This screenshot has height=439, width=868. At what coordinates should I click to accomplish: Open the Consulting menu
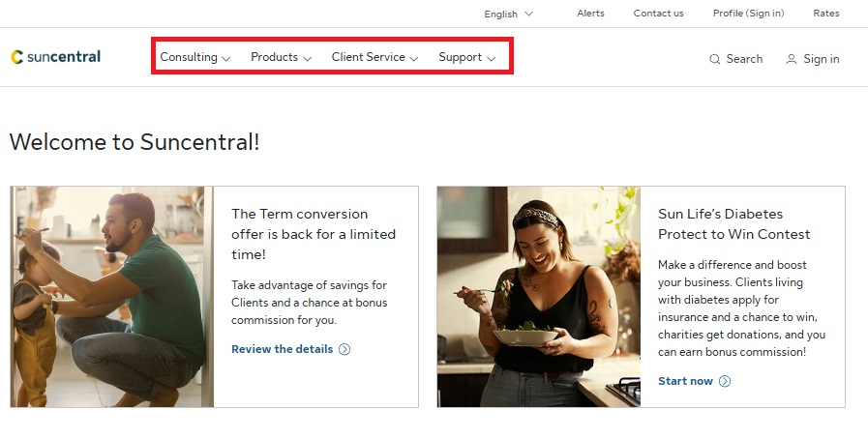pos(189,57)
